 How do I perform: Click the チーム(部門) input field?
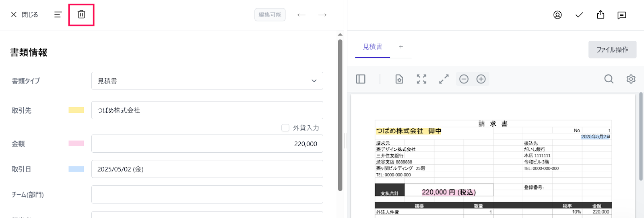click(x=207, y=194)
